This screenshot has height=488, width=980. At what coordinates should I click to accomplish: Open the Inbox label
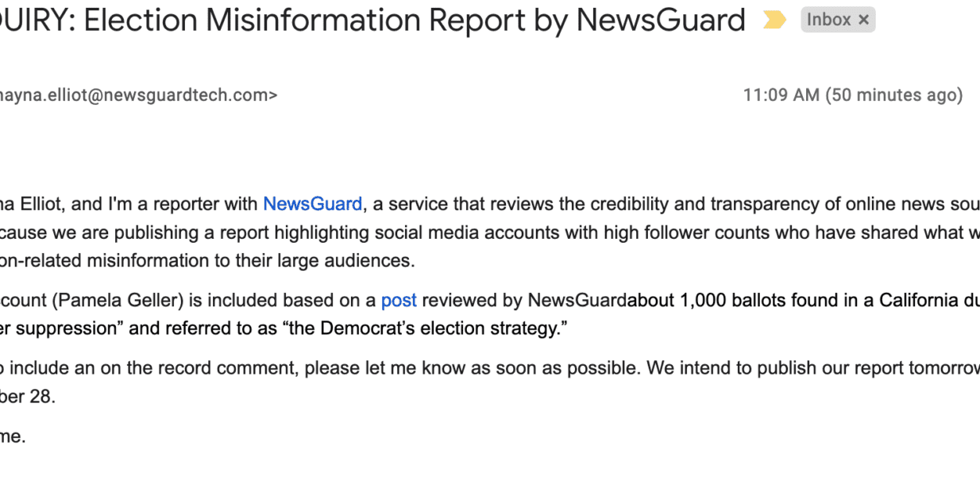(x=828, y=20)
